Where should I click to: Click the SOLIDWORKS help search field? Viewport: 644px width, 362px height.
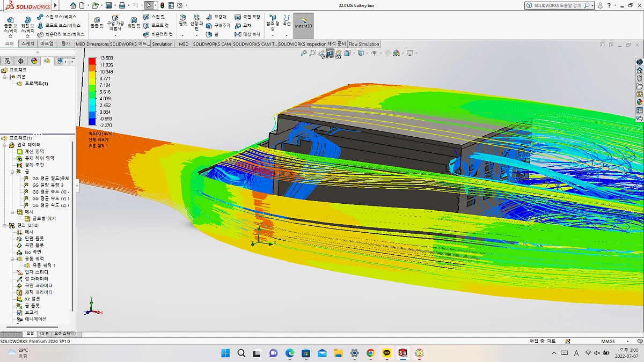click(x=558, y=5)
